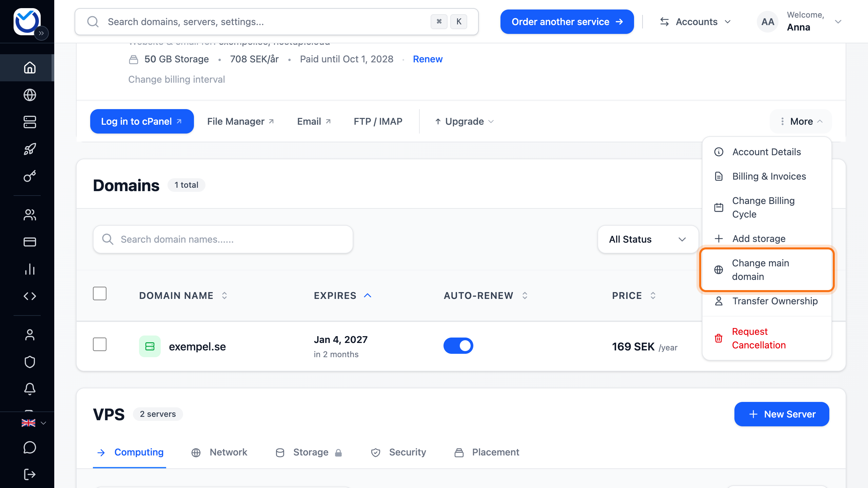The image size is (868, 488).
Task: Open the globe Domains icon in sidebar
Action: pos(30,95)
